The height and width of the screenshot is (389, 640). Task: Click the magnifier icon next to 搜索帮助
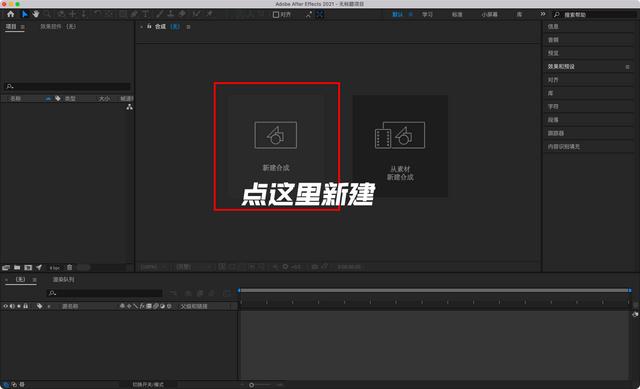point(557,15)
